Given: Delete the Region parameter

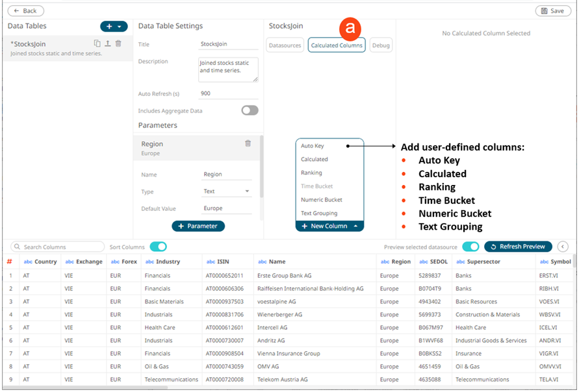Looking at the screenshot, I should click(248, 143).
